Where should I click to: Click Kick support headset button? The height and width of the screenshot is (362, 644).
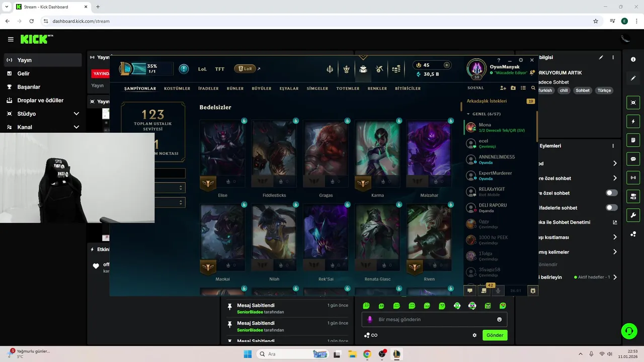click(x=629, y=330)
